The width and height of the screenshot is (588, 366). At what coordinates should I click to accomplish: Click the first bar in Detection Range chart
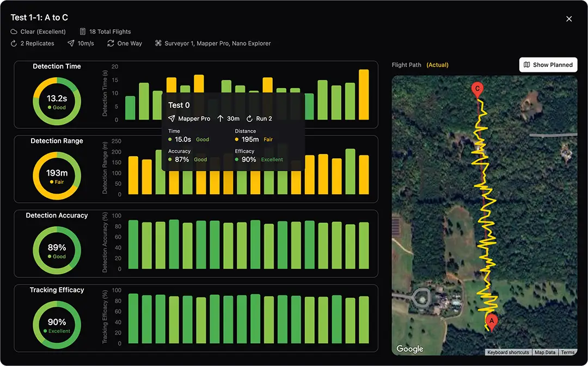point(133,175)
